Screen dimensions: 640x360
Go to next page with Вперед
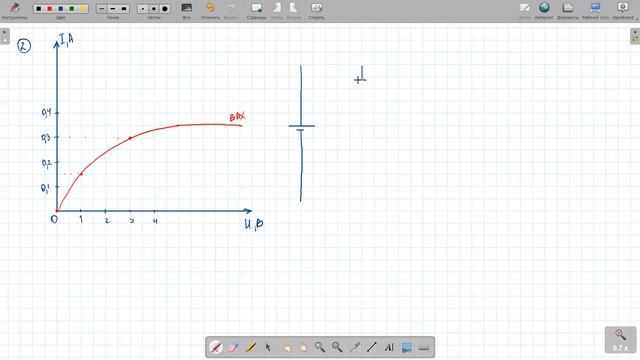[x=293, y=7]
